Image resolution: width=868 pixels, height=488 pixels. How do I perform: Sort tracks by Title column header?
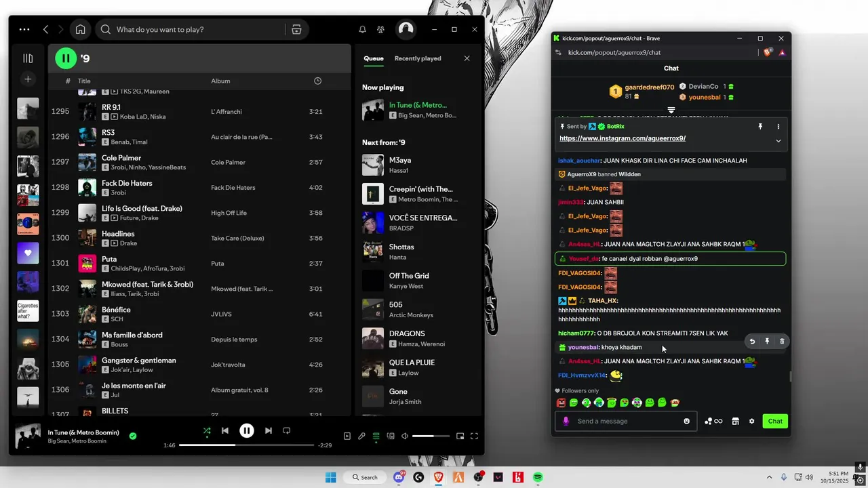tap(84, 81)
